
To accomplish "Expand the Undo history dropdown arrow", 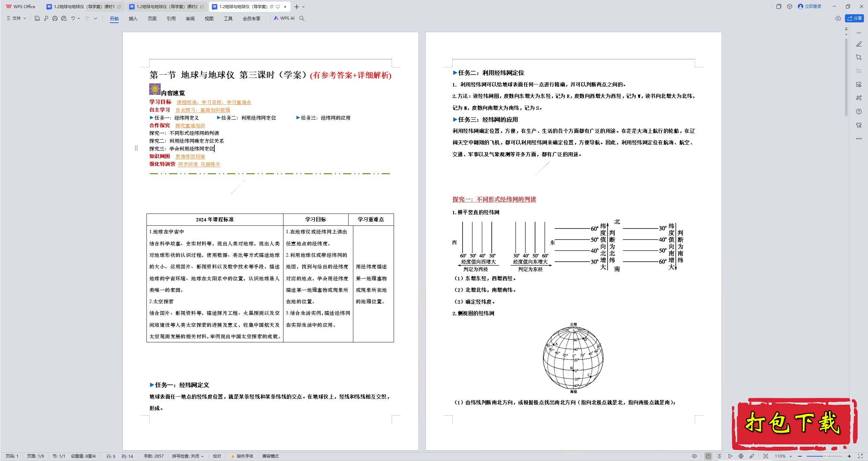I will tap(79, 18).
